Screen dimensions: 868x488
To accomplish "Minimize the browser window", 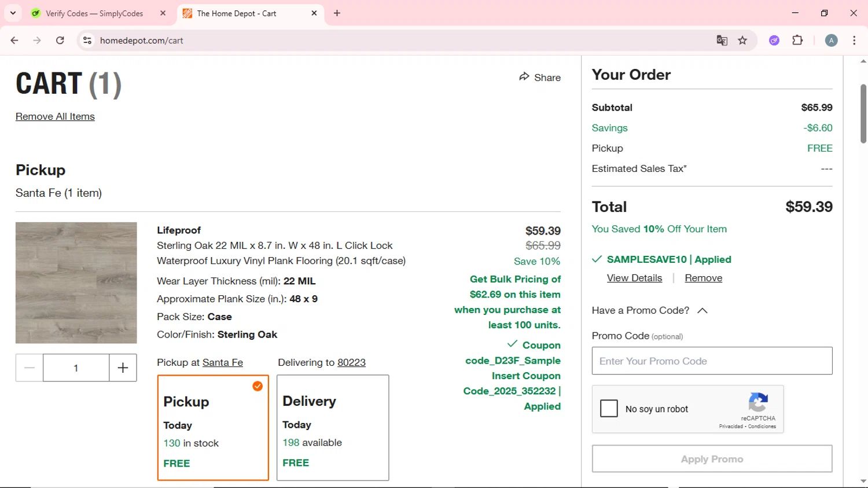I will pyautogui.click(x=795, y=13).
